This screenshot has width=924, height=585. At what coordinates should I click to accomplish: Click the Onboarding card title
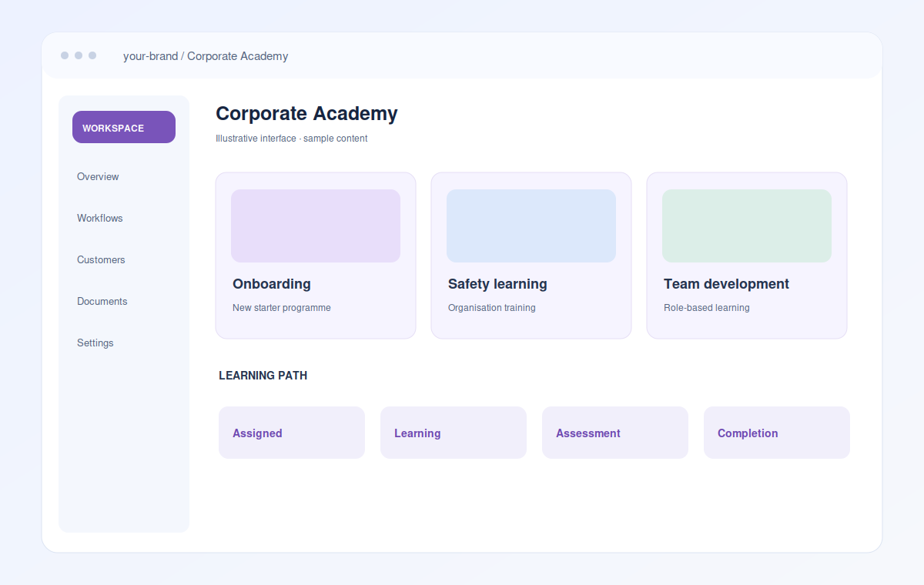pyautogui.click(x=272, y=284)
